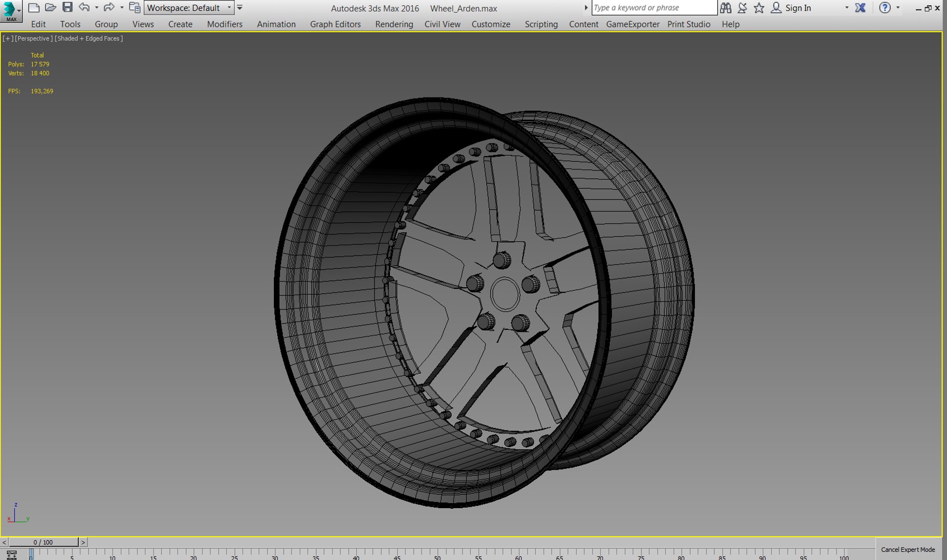This screenshot has width=947, height=560.
Task: Click the [Shaded + Edged Faces] viewport label
Action: point(89,38)
